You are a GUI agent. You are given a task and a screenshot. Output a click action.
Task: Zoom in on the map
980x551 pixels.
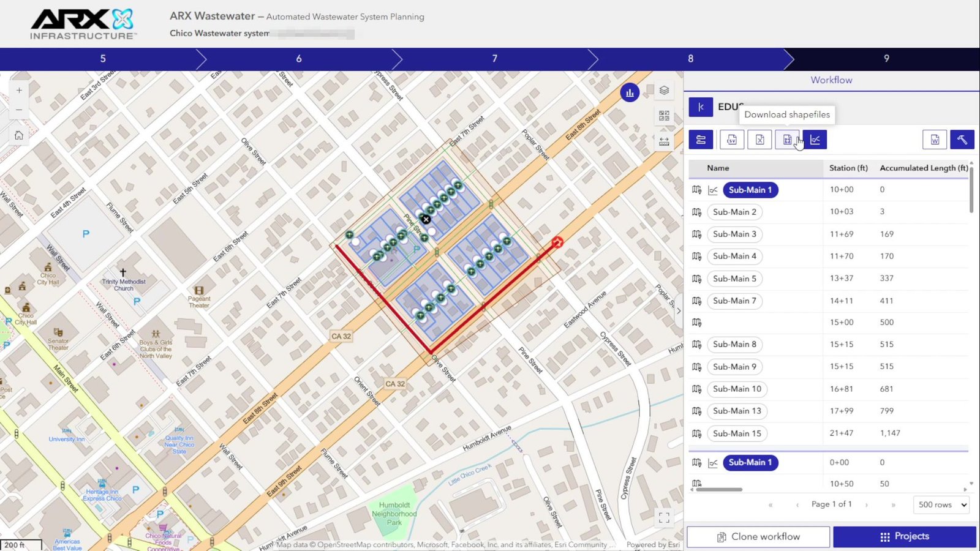click(x=19, y=90)
